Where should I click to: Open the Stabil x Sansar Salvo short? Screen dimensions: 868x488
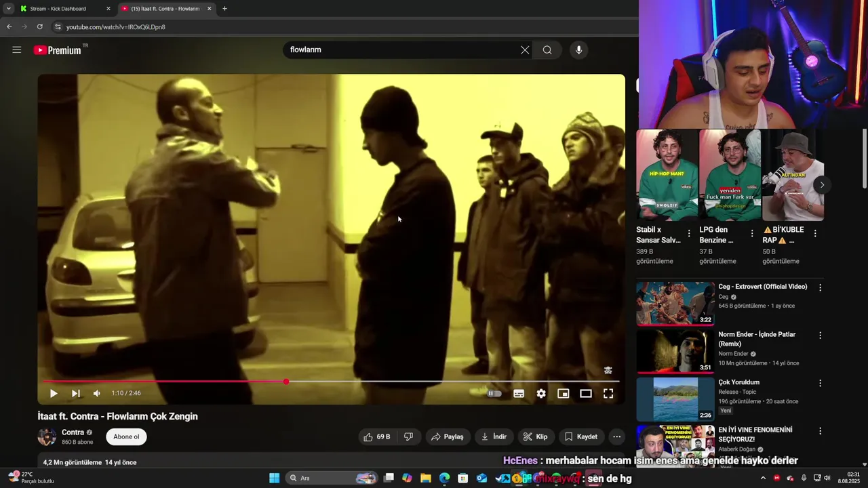pos(667,175)
